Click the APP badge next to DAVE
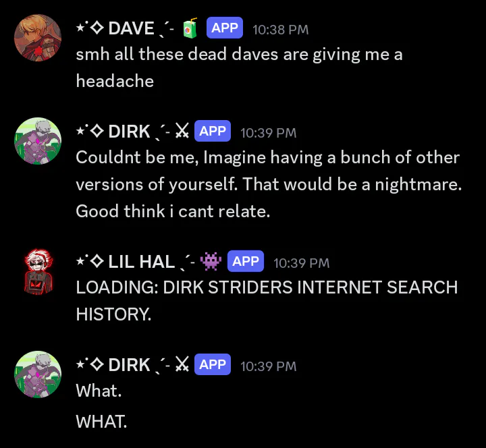The height and width of the screenshot is (448, 486). click(x=224, y=28)
